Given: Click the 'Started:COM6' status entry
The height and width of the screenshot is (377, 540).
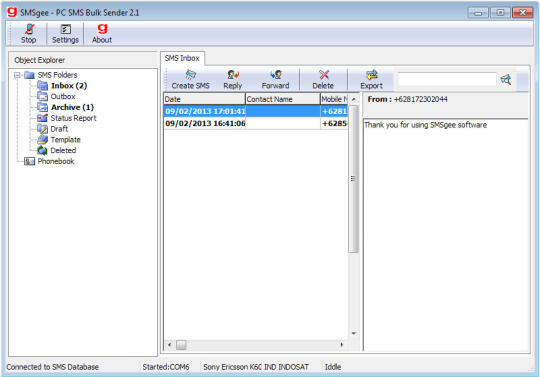Looking at the screenshot, I should tap(166, 367).
